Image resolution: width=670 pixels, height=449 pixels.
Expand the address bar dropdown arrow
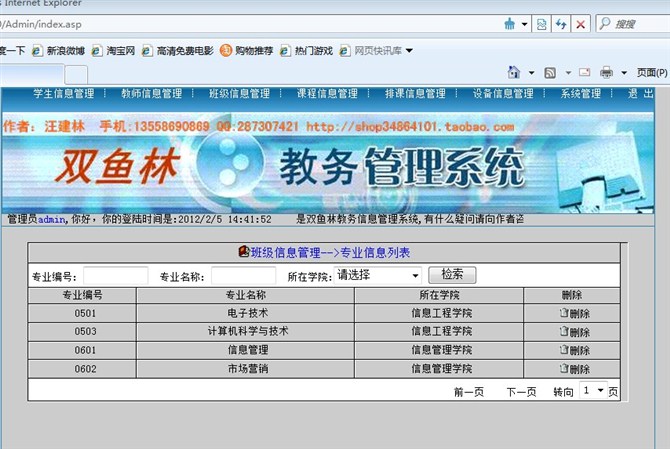coord(524,24)
